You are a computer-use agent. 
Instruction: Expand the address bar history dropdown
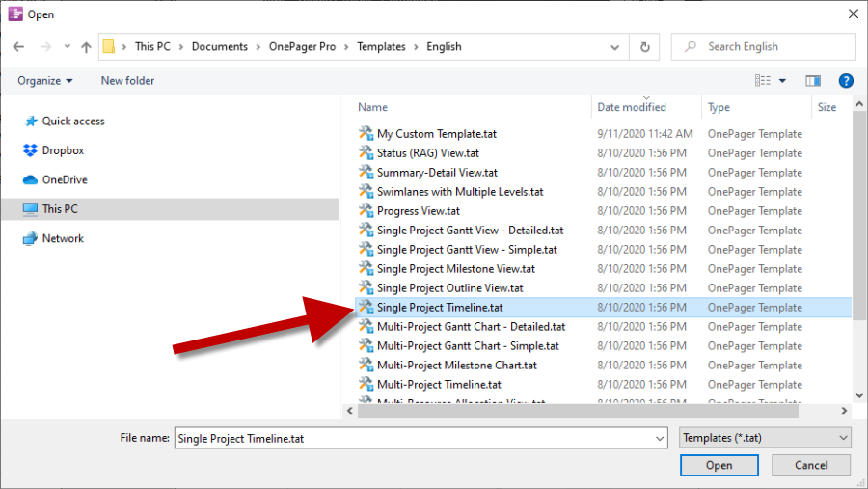click(614, 47)
